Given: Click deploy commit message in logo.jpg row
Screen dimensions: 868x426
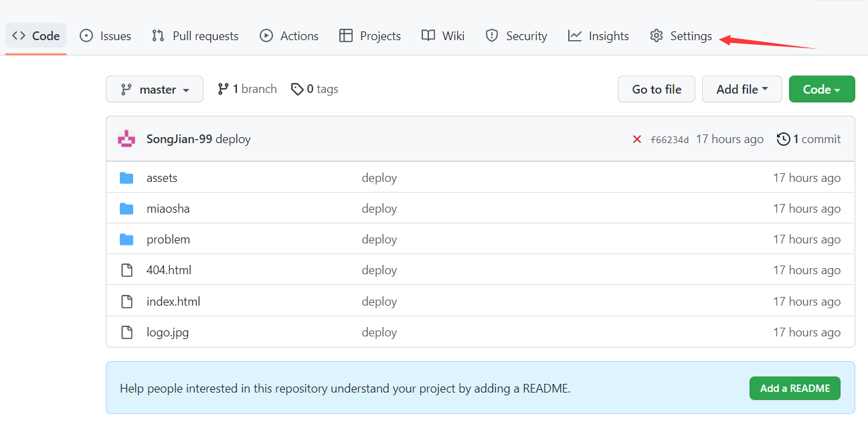Looking at the screenshot, I should click(x=379, y=332).
